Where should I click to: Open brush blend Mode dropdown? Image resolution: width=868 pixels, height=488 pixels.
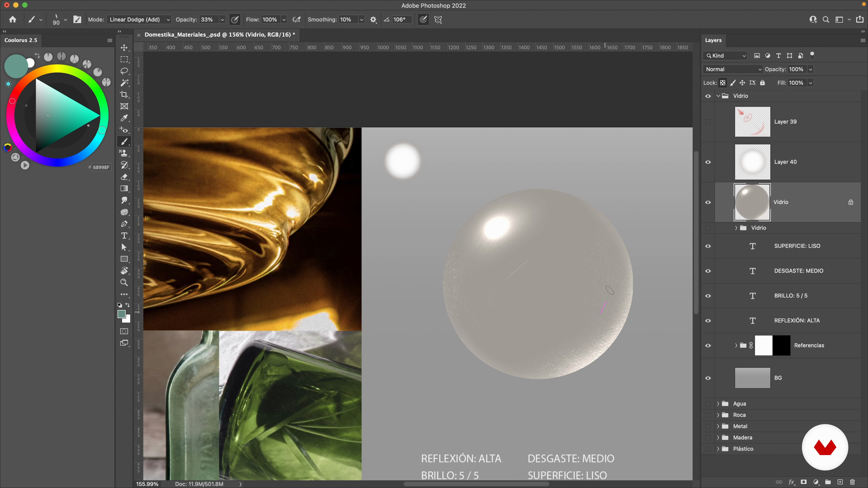pos(139,19)
